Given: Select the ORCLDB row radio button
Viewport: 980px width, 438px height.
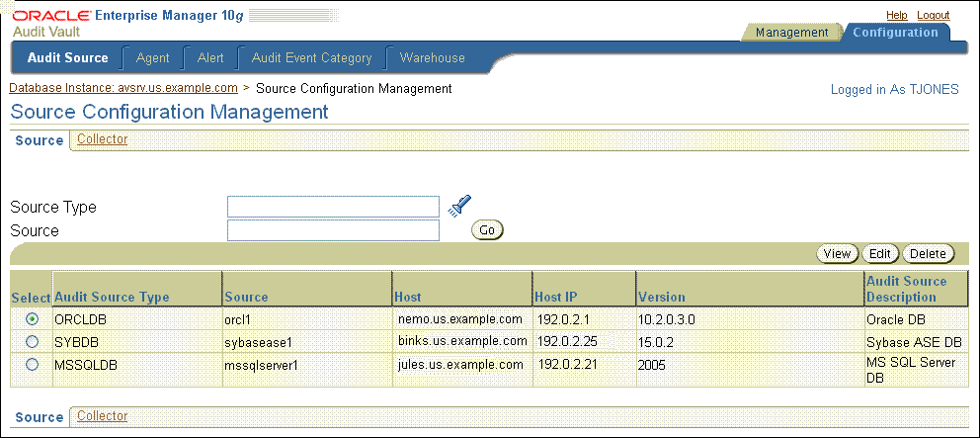Looking at the screenshot, I should (x=32, y=319).
